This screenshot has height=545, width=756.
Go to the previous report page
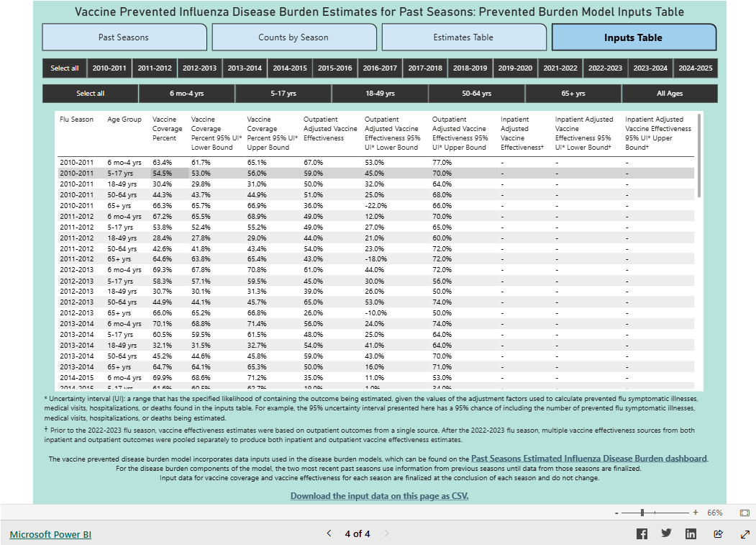tap(329, 533)
